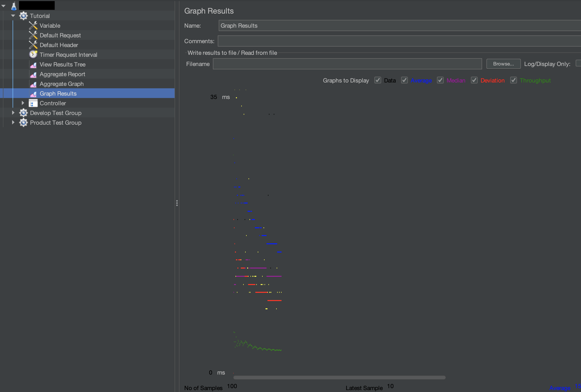Expand the Develop Test Group node
Screen dimensions: 581x392
point(13,113)
